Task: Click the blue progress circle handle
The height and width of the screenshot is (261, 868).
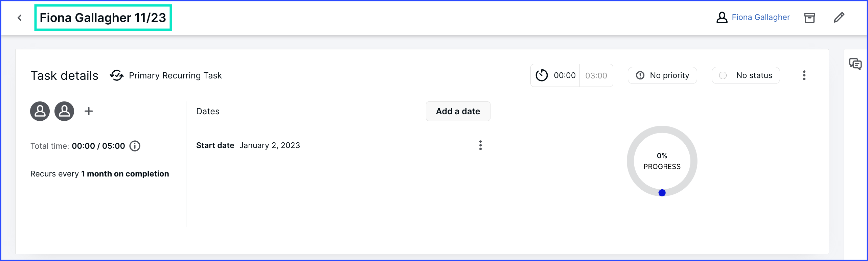Action: pyautogui.click(x=662, y=193)
